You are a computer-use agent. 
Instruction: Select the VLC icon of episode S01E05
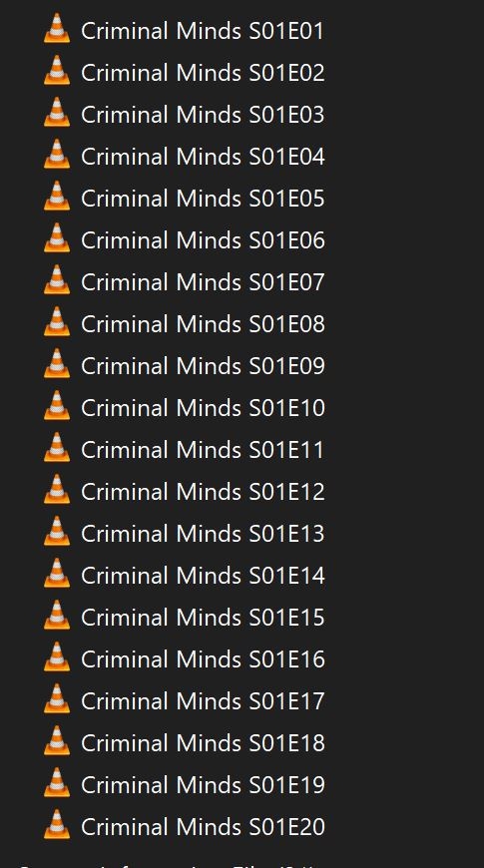tap(57, 196)
